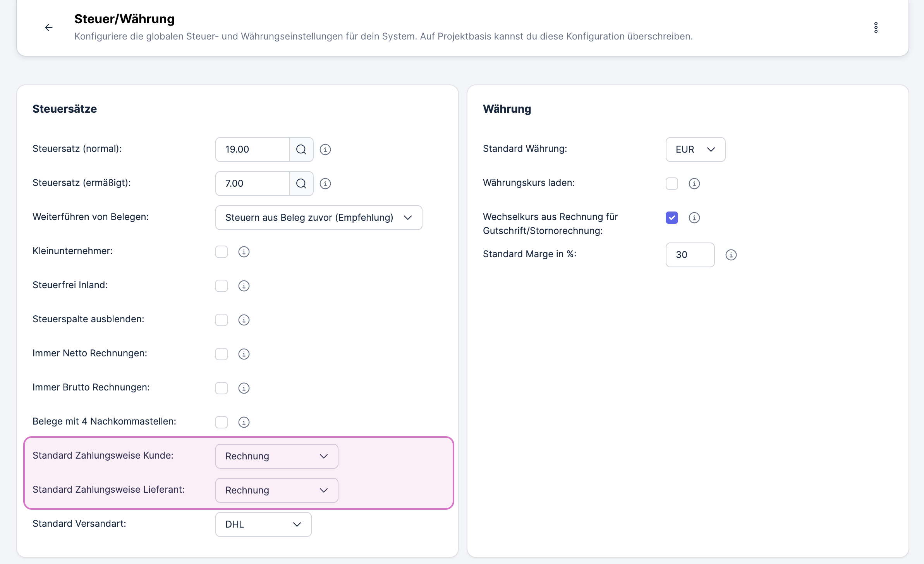The height and width of the screenshot is (564, 924).
Task: Open the search lookup for Steuersatz (normal)
Action: pos(301,149)
